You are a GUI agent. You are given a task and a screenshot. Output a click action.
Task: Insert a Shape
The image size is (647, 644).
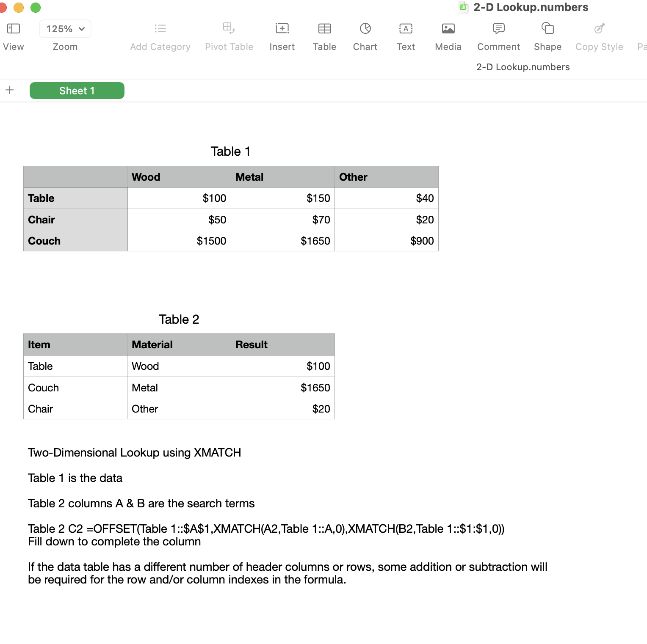pyautogui.click(x=547, y=36)
